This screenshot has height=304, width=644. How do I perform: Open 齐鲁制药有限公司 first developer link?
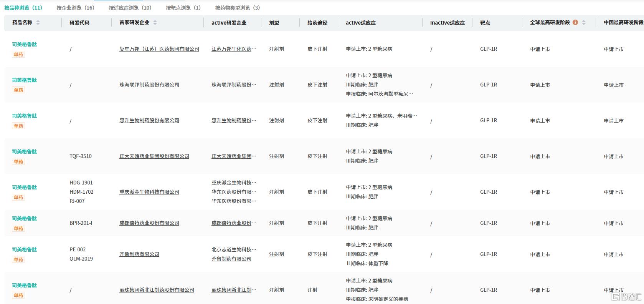[139, 254]
